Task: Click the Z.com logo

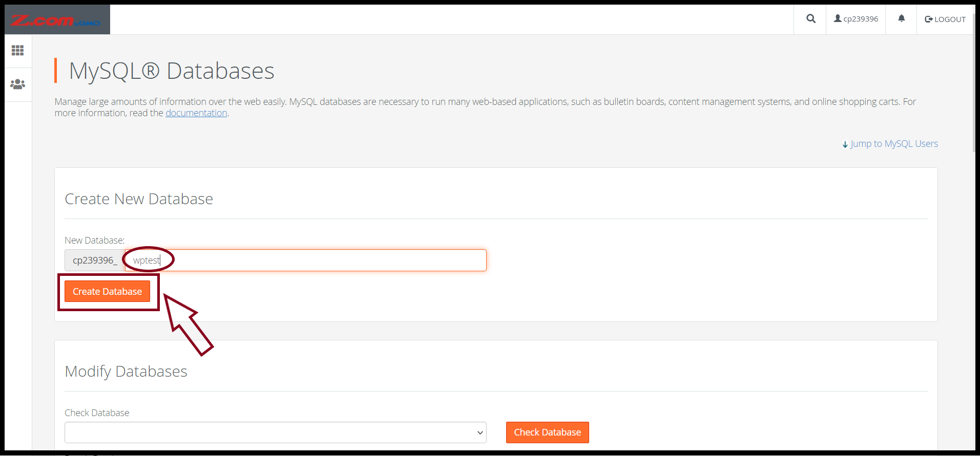Action: (57, 19)
